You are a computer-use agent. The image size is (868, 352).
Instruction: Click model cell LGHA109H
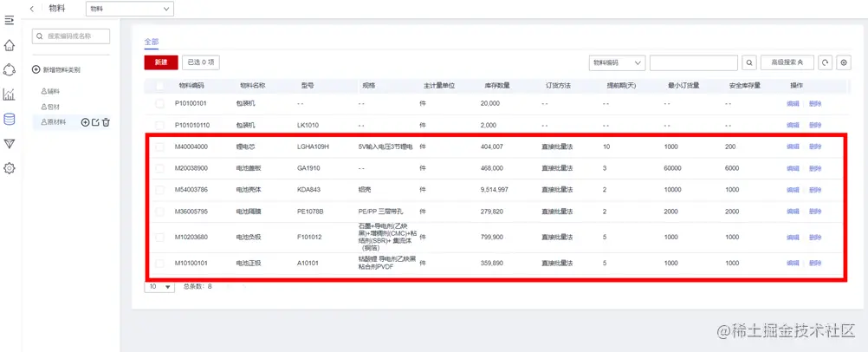tap(314, 147)
